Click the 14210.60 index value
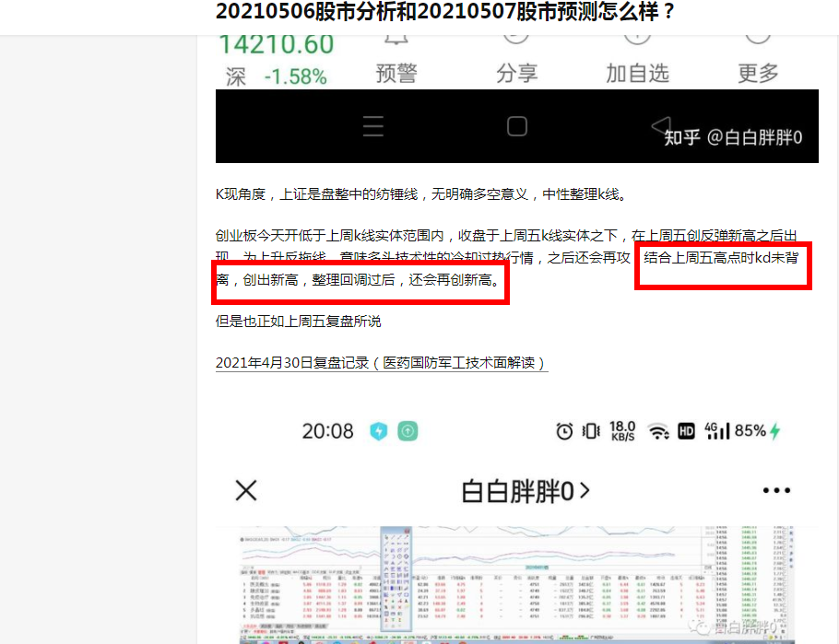 click(276, 44)
